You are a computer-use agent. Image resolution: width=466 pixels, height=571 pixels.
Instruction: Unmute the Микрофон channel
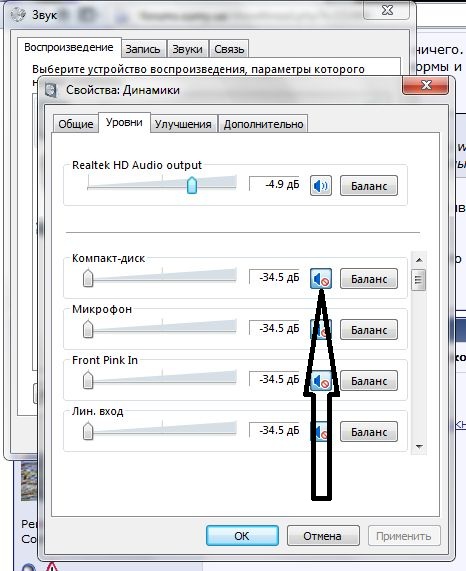point(321,330)
